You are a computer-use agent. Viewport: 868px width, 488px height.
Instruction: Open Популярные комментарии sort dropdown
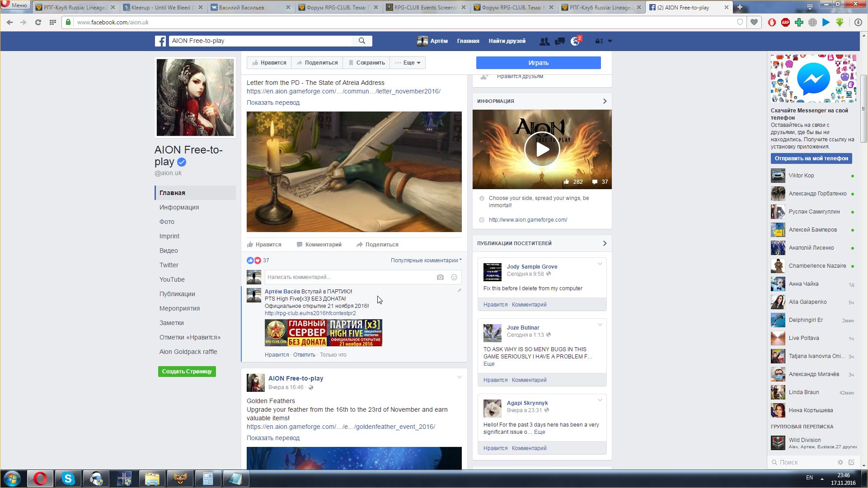(x=426, y=260)
